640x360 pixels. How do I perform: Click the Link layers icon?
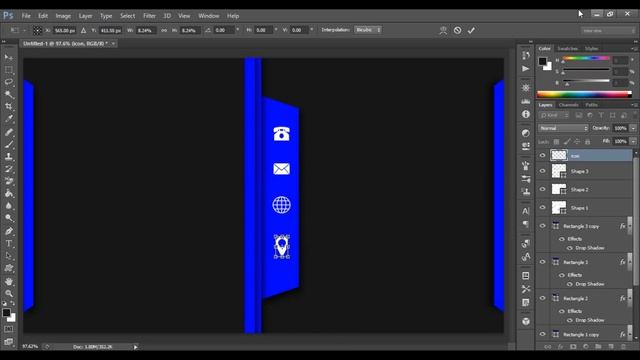tap(548, 347)
